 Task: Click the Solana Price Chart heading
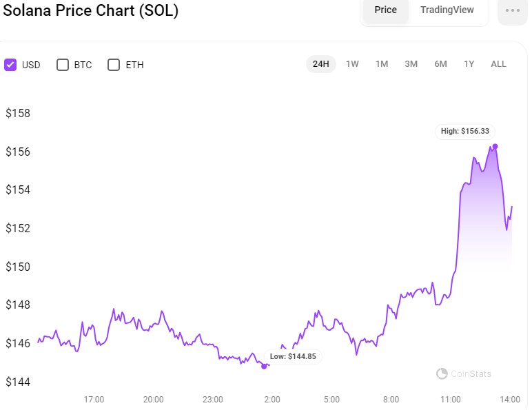pos(90,10)
